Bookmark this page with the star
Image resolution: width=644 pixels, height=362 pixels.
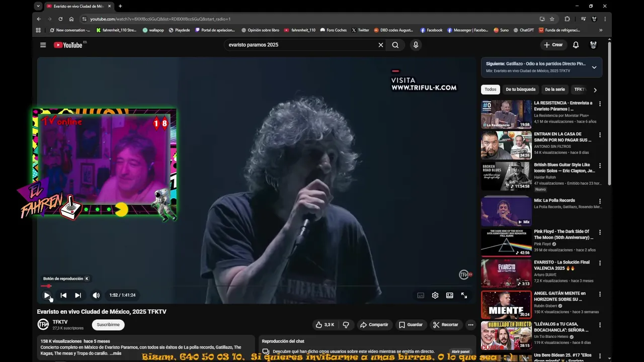pyautogui.click(x=552, y=19)
